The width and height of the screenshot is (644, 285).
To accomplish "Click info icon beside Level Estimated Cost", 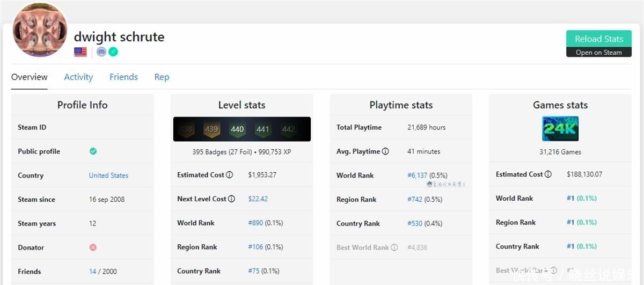I will pyautogui.click(x=230, y=175).
